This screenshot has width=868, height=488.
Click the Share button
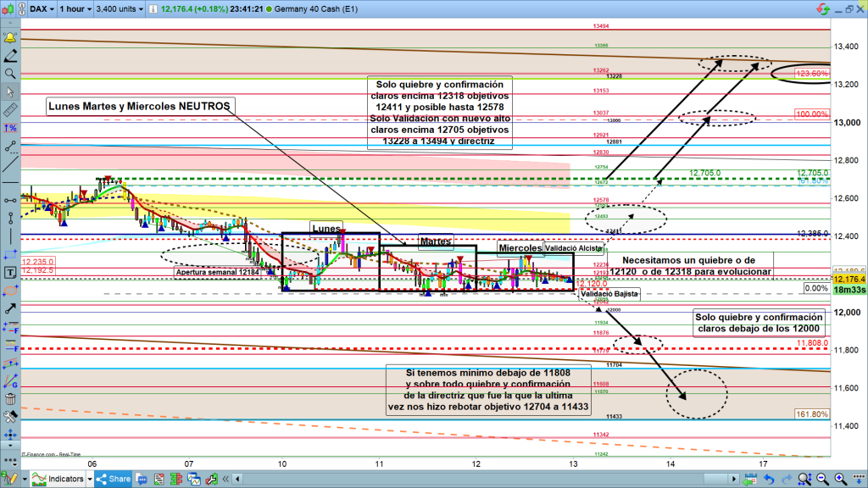click(114, 480)
